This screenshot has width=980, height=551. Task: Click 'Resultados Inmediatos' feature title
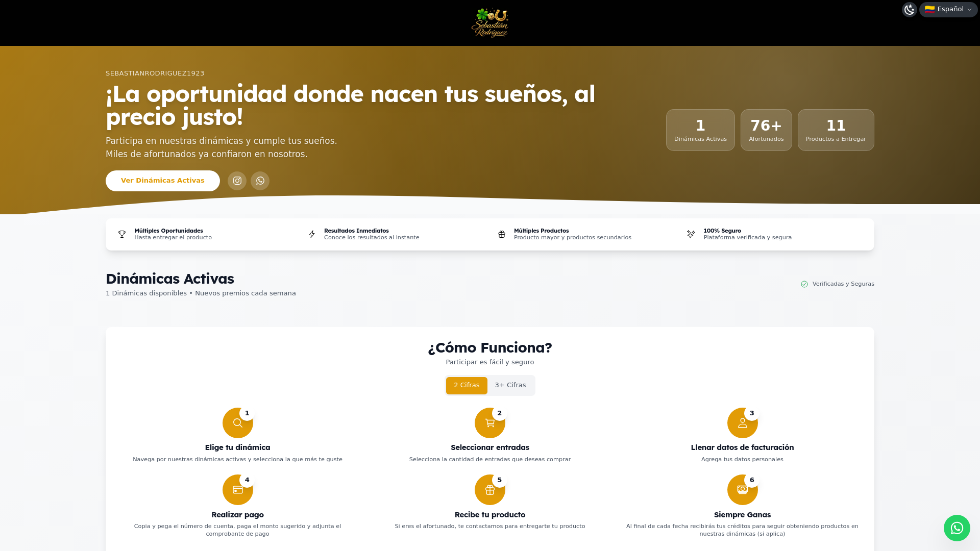356,231
